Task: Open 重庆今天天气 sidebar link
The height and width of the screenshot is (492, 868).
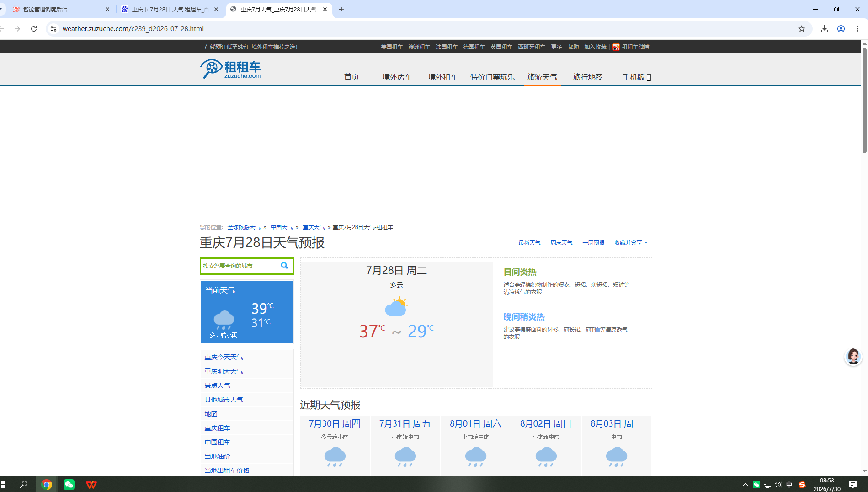Action: pyautogui.click(x=224, y=357)
